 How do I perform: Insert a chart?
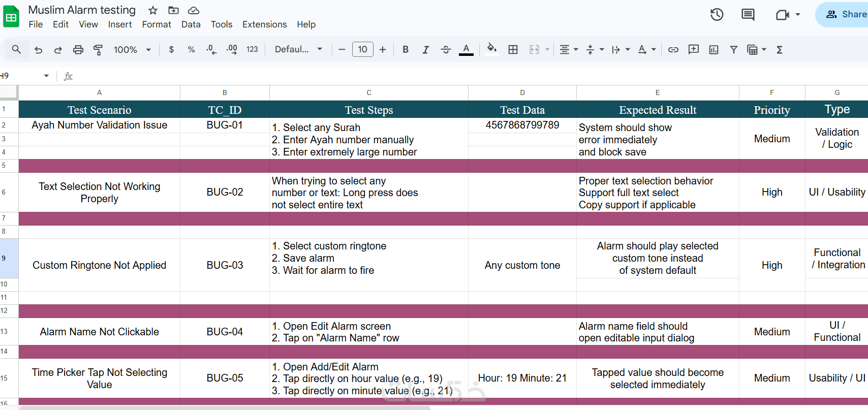(x=714, y=49)
